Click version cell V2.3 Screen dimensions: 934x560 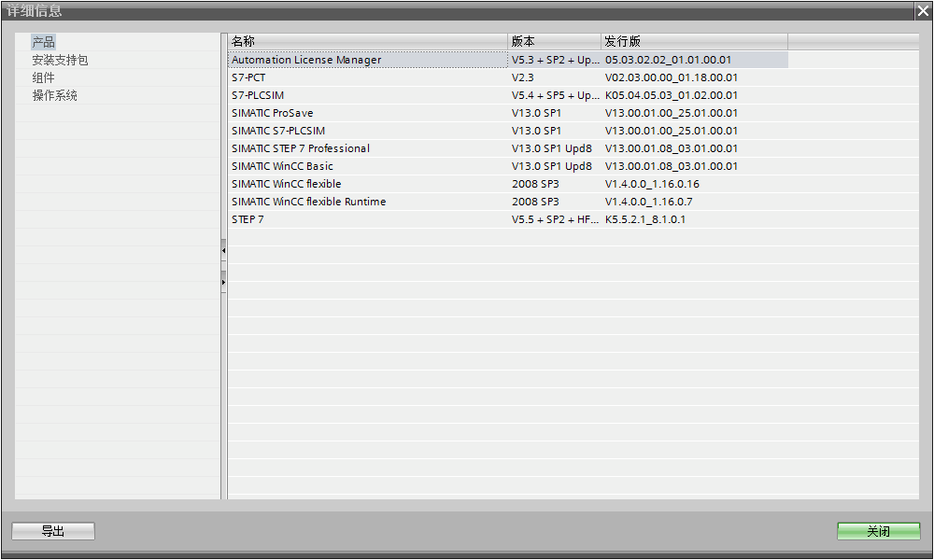pyautogui.click(x=554, y=77)
